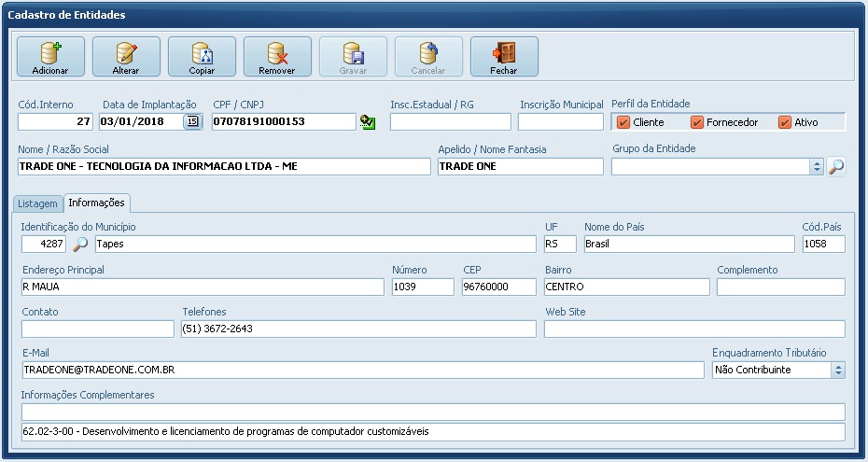868x462 pixels.
Task: Open the Enquadramento Tributário dropdown
Action: click(838, 371)
